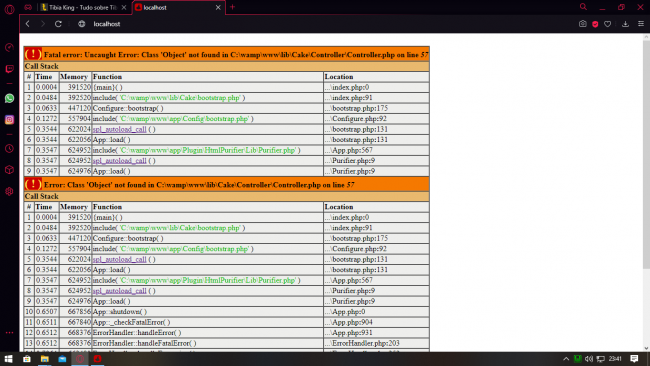Open Extensions cube icon in sidebar
Image resolution: width=650 pixels, height=366 pixels.
(9, 170)
